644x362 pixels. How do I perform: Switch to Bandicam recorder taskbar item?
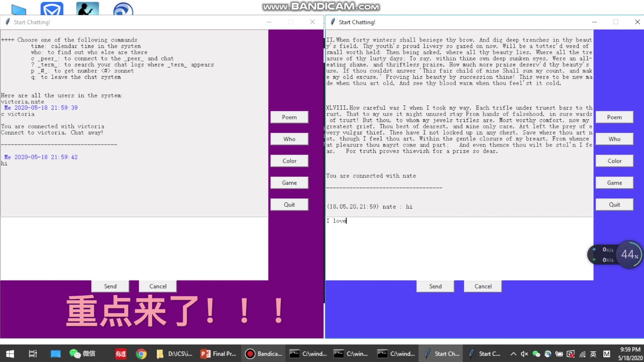tap(264, 354)
